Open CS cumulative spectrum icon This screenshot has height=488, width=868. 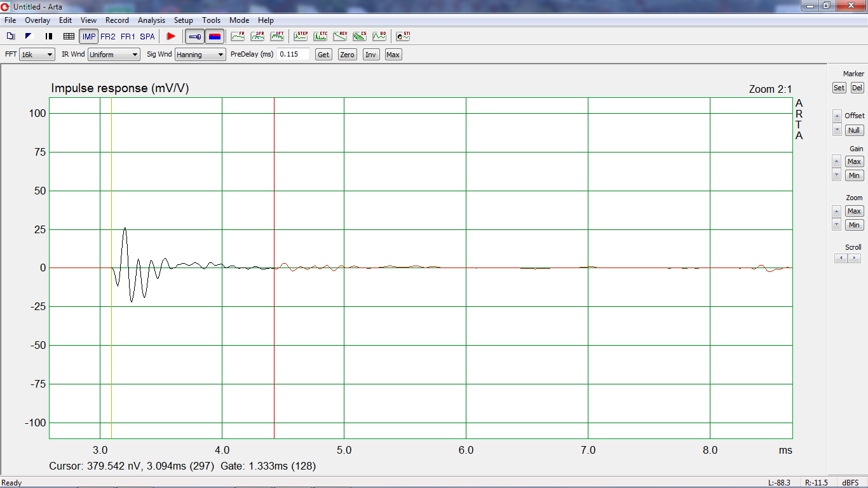pos(360,36)
